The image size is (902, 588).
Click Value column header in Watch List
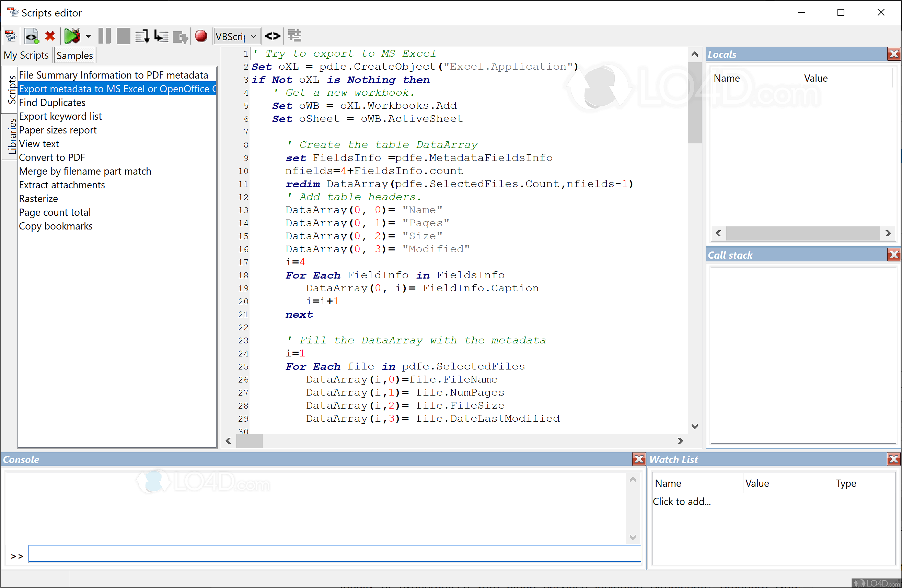click(x=788, y=483)
